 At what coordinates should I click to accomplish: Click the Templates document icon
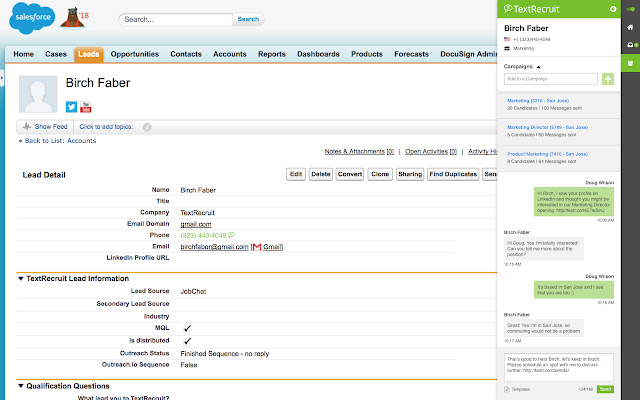point(507,389)
